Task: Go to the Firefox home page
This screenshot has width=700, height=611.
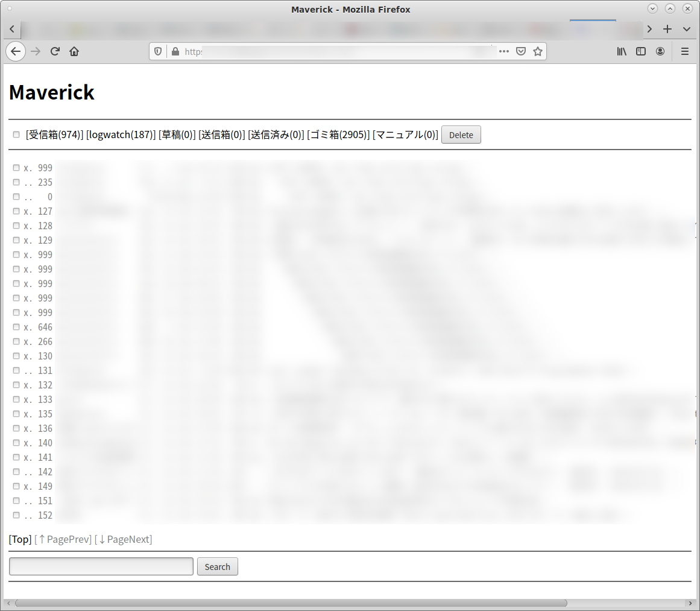Action: click(74, 51)
